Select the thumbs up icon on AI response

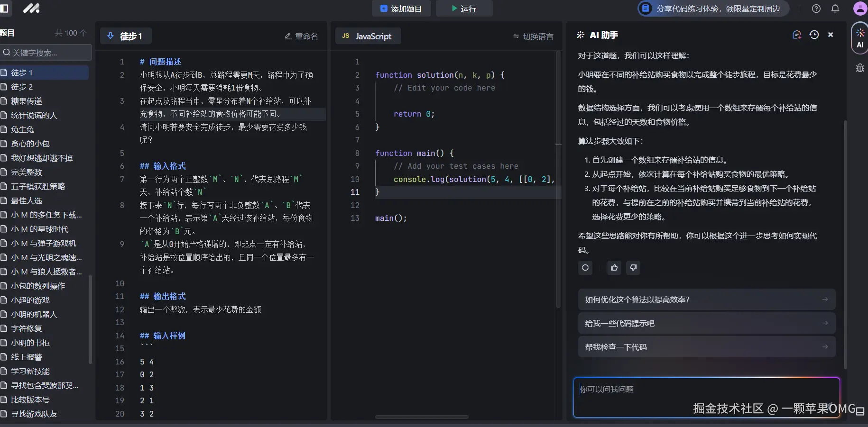pos(613,268)
